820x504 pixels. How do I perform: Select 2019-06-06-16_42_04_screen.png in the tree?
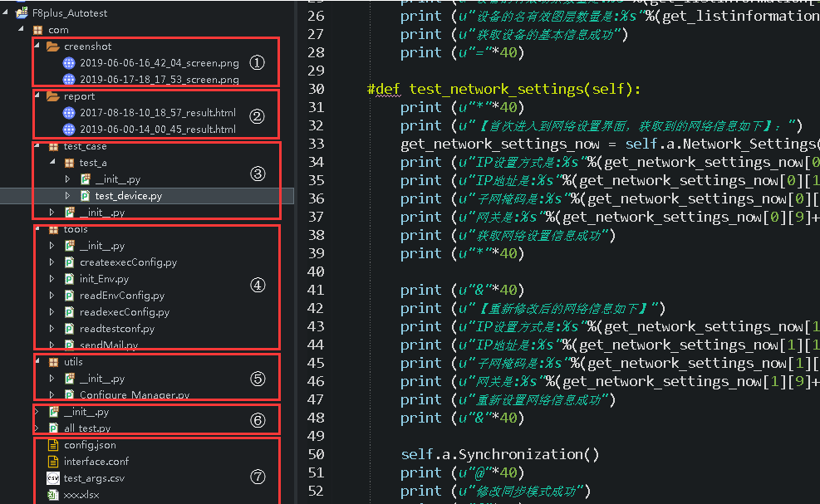tap(160, 63)
